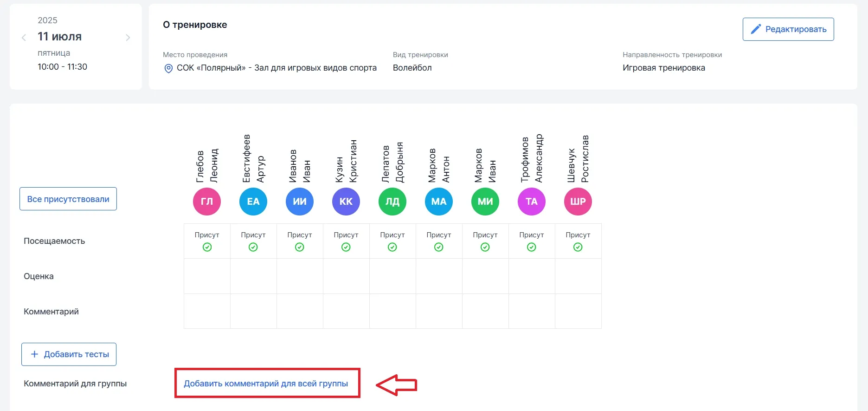Toggle attendance for Шевчук Ростислав
This screenshot has width=868, height=411.
coord(578,241)
